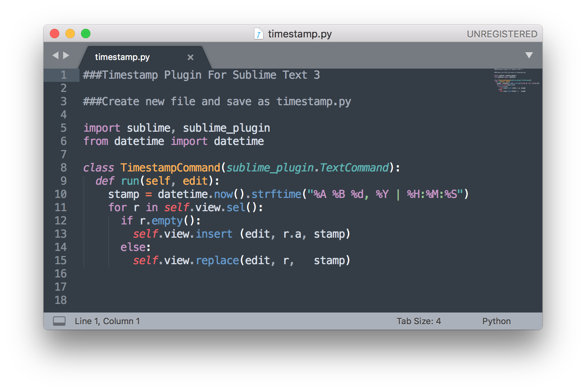Screen dimensions: 586x392
Task: Click the file icon in title bar
Action: (x=258, y=34)
